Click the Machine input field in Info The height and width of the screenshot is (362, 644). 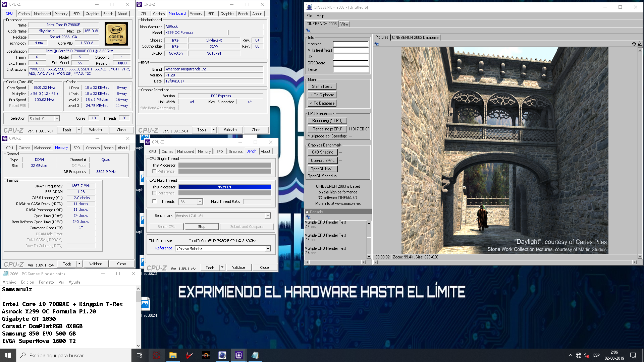coord(351,44)
